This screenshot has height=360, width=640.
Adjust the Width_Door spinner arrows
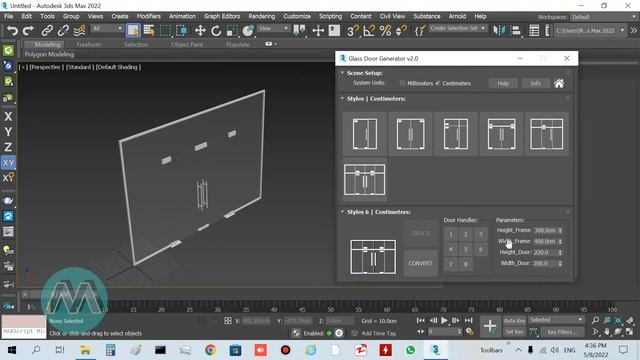(560, 263)
